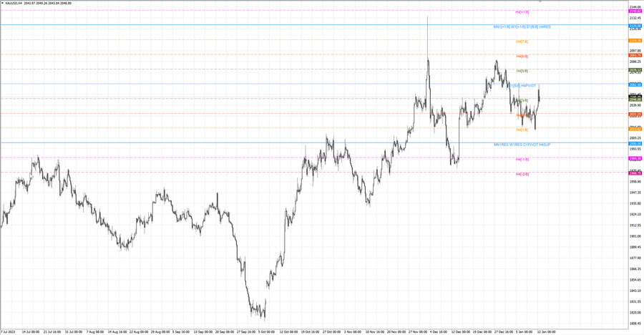Click the 2144.00 price scale value
The height and width of the screenshot is (335, 644).
pyautogui.click(x=635, y=7)
